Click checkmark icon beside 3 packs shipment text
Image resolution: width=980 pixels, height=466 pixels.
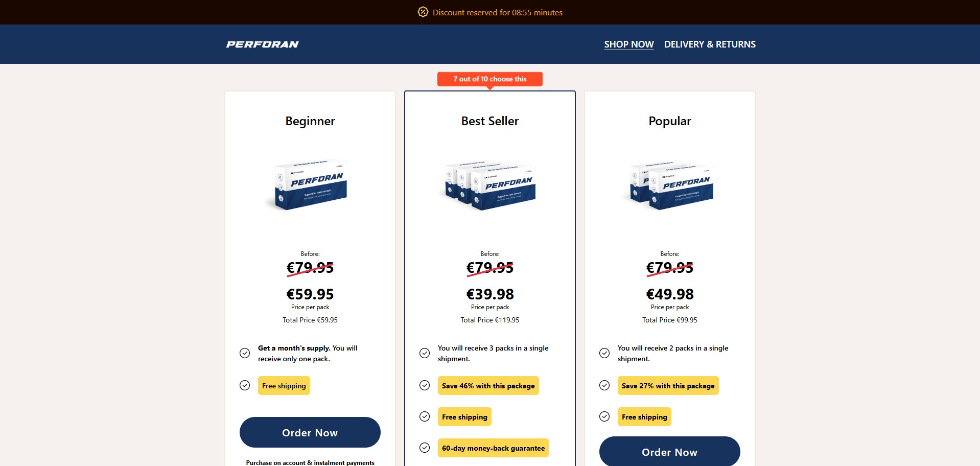(425, 353)
